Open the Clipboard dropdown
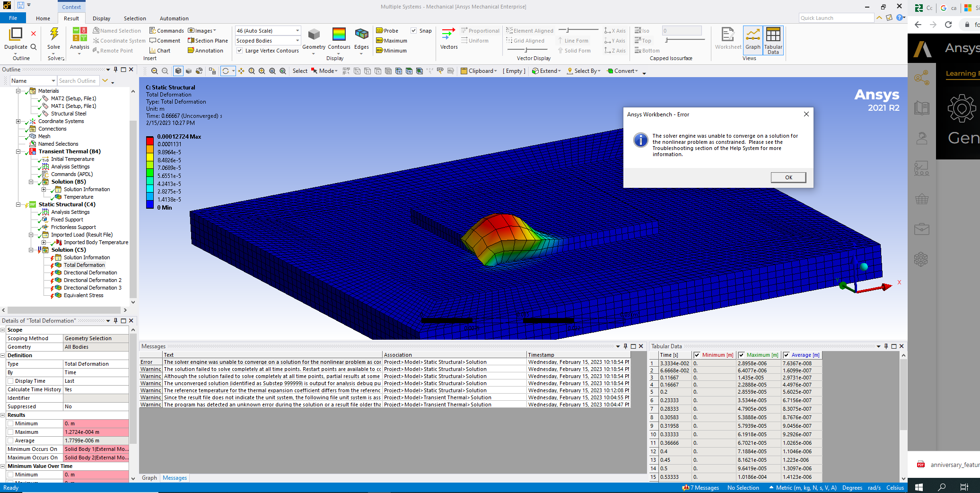Image resolution: width=980 pixels, height=493 pixels. (479, 71)
